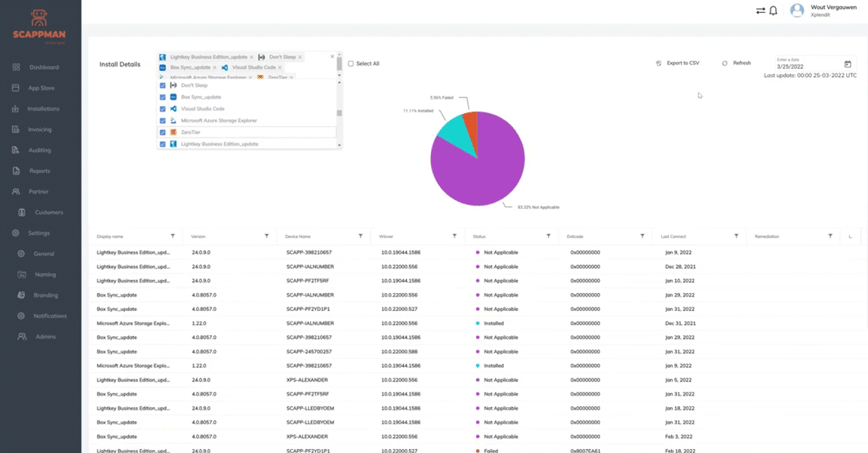Image resolution: width=868 pixels, height=453 pixels.
Task: Click the down arrow of app list scrollbar
Action: click(x=340, y=145)
